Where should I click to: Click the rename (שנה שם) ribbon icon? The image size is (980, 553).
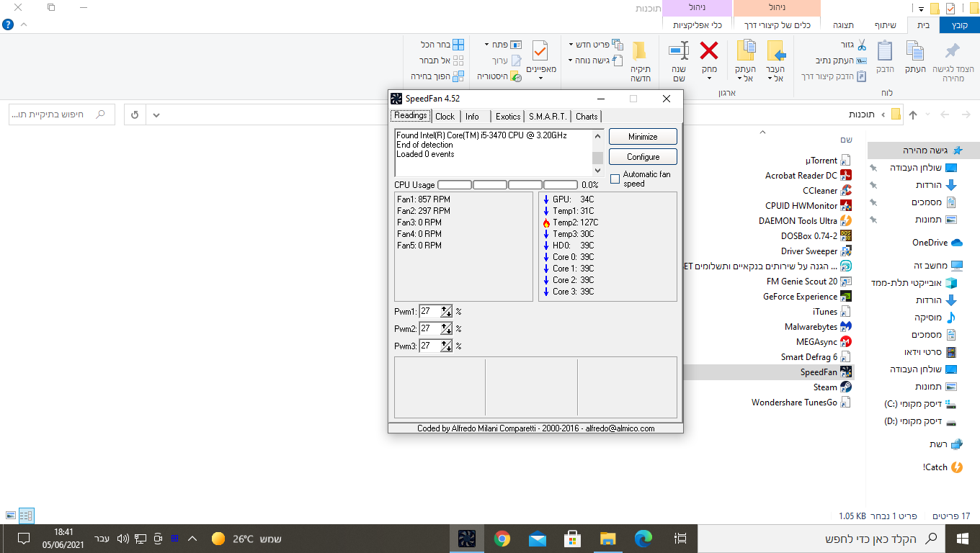678,50
